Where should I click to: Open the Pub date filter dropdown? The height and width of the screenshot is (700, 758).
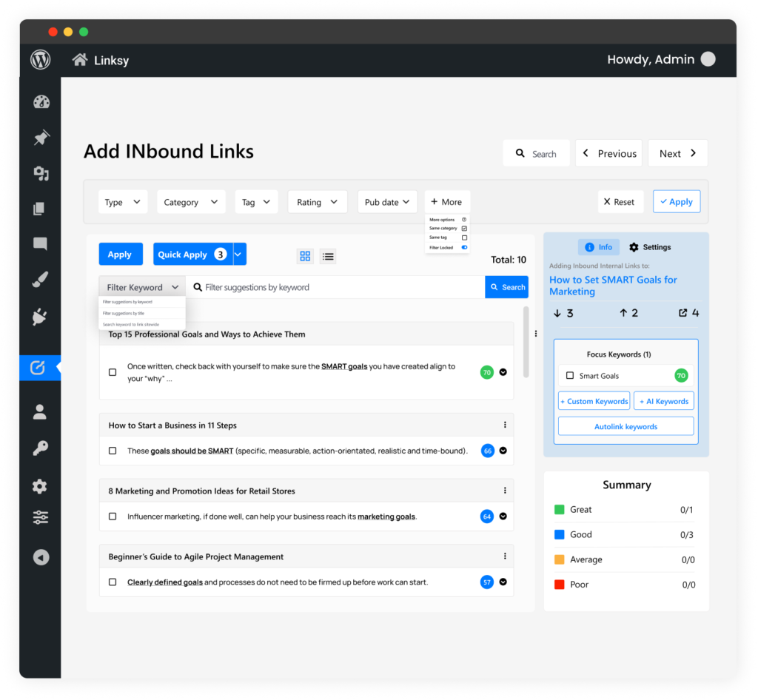pyautogui.click(x=388, y=202)
